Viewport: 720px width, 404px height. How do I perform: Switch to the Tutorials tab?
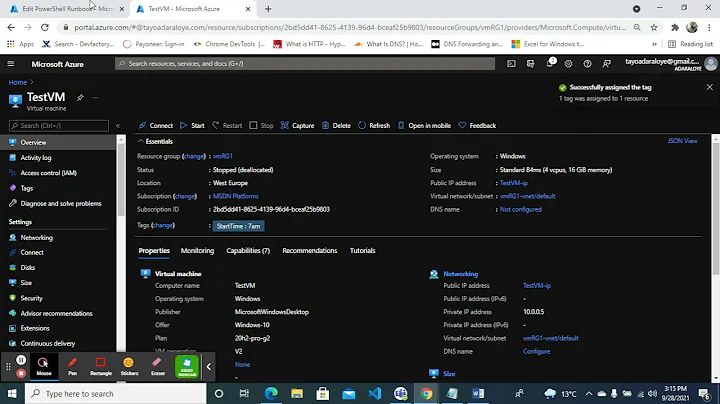[x=362, y=251]
